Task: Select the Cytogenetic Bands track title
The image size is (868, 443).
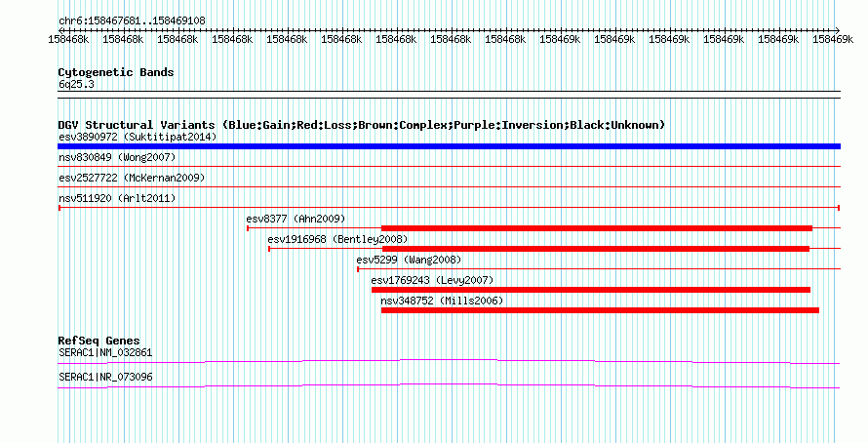Action: (116, 72)
